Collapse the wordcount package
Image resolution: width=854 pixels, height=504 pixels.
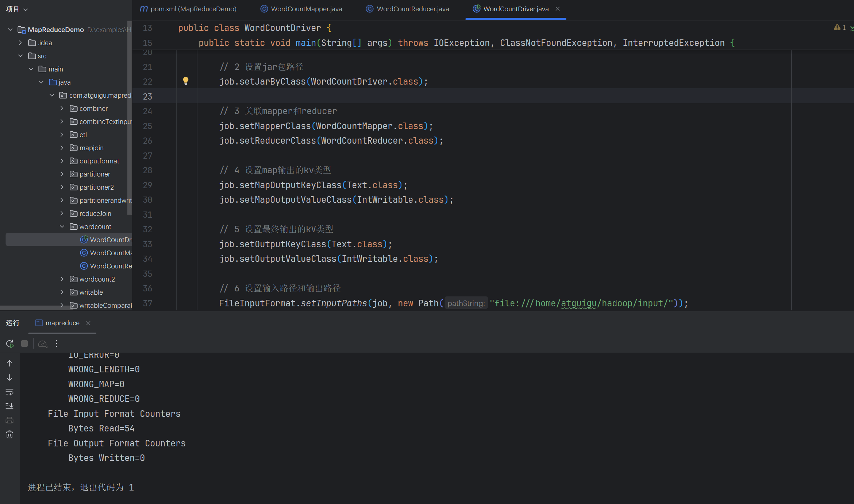[62, 226]
